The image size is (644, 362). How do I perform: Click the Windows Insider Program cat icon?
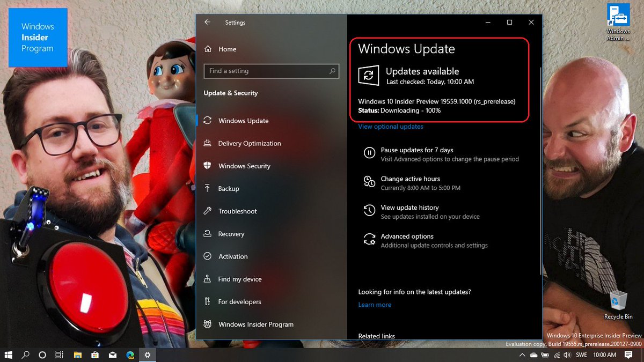coord(207,324)
